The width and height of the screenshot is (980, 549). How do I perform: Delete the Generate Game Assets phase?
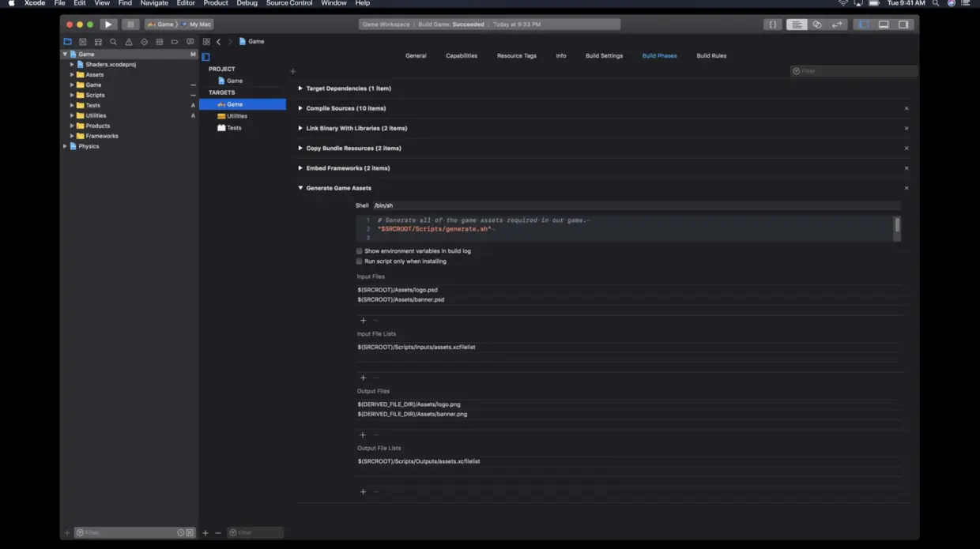point(906,188)
